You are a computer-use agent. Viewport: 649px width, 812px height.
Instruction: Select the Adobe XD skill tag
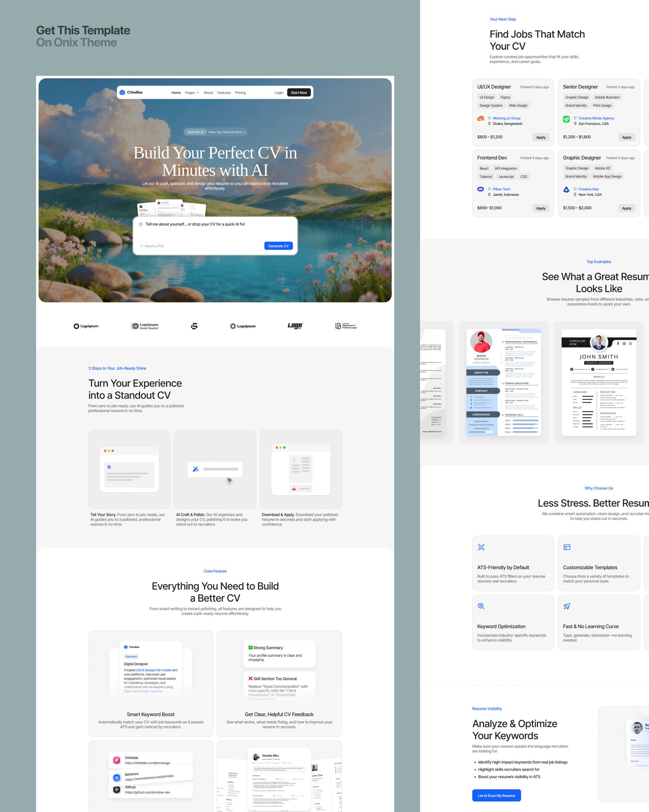pos(603,169)
